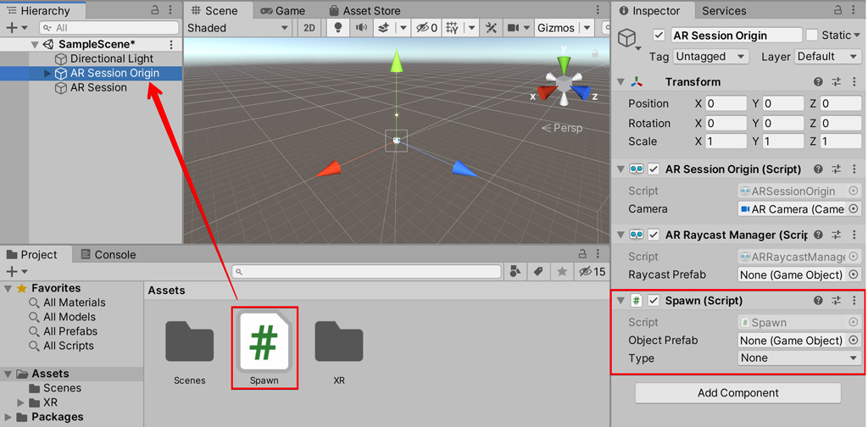
Task: Open the Static dropdown arrow
Action: [x=857, y=36]
